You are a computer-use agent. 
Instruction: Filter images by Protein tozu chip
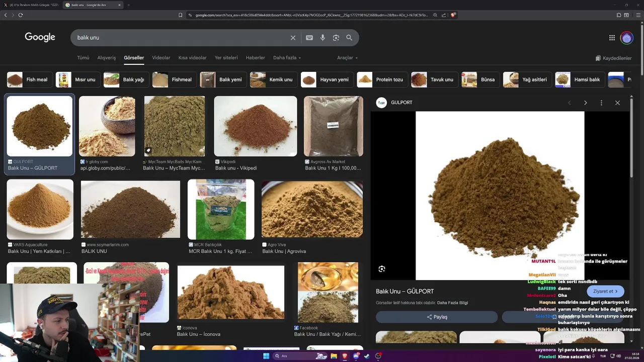coord(382,79)
